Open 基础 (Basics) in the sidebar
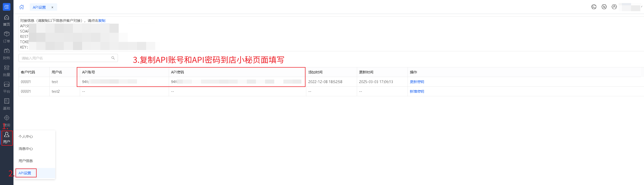Image resolution: width=644 pixels, height=185 pixels. pyautogui.click(x=7, y=104)
